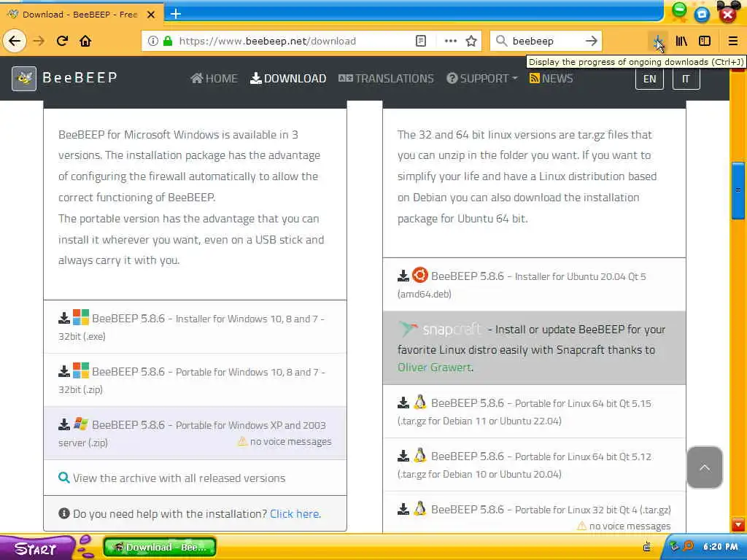The width and height of the screenshot is (747, 560).
Task: Reload the current page
Action: (x=62, y=41)
